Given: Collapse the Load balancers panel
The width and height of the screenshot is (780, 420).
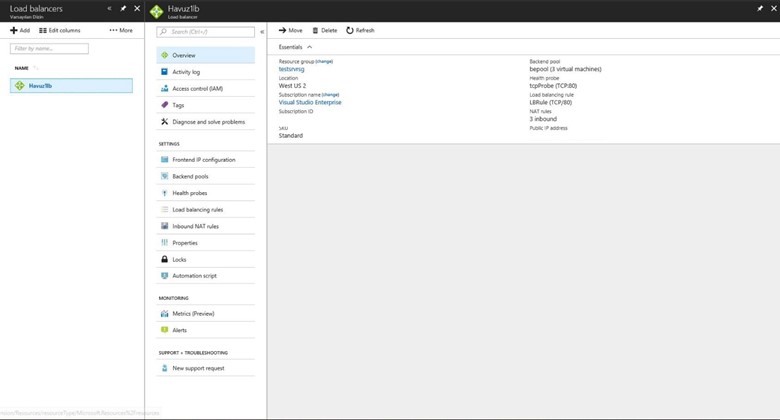Looking at the screenshot, I should pyautogui.click(x=109, y=9).
